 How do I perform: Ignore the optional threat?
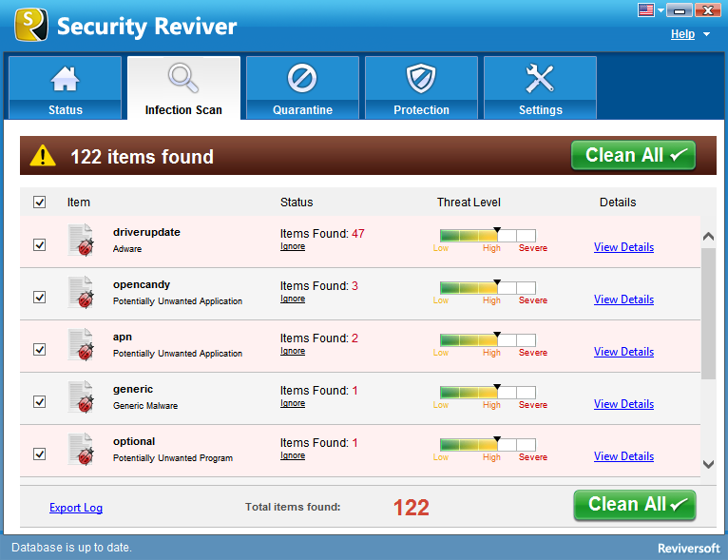coord(293,455)
